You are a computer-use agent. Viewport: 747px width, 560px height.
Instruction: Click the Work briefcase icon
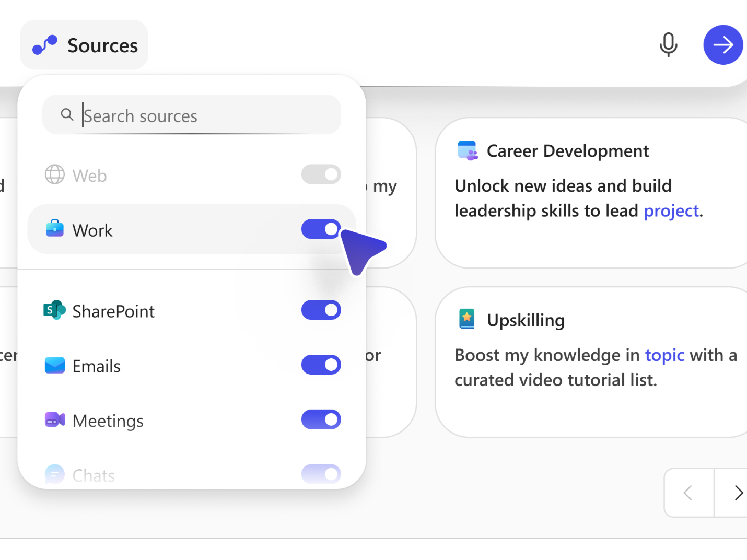pyautogui.click(x=54, y=228)
